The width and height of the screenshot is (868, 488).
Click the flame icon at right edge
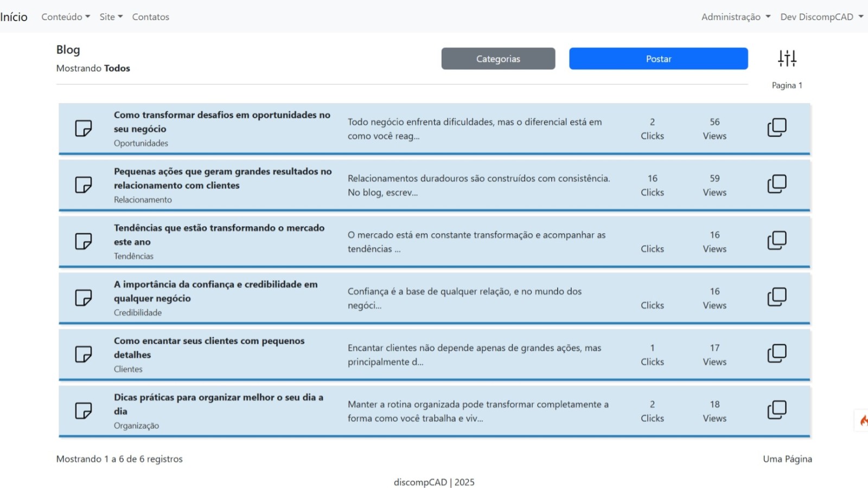(863, 420)
